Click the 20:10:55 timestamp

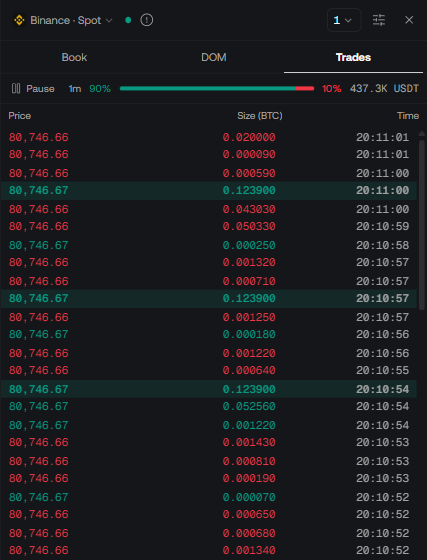click(x=382, y=371)
